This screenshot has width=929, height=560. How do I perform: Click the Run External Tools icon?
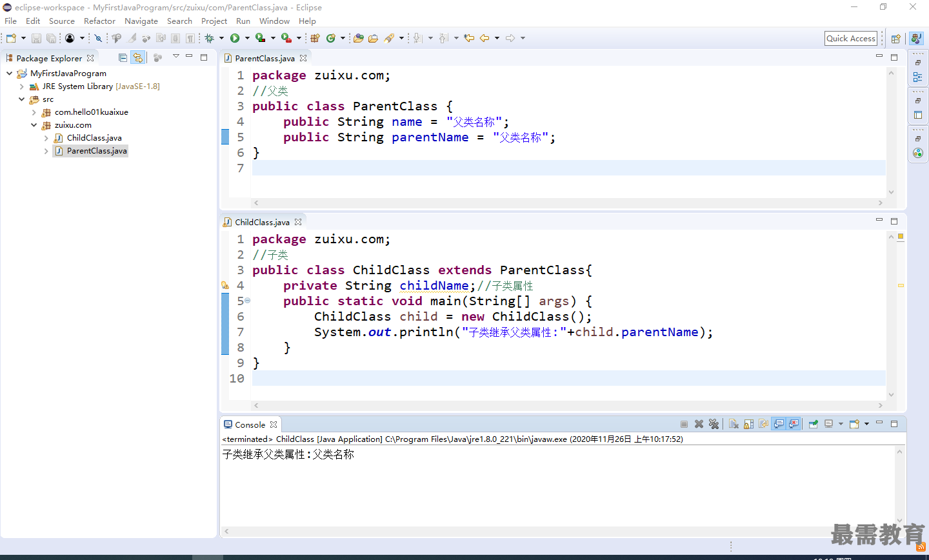286,38
